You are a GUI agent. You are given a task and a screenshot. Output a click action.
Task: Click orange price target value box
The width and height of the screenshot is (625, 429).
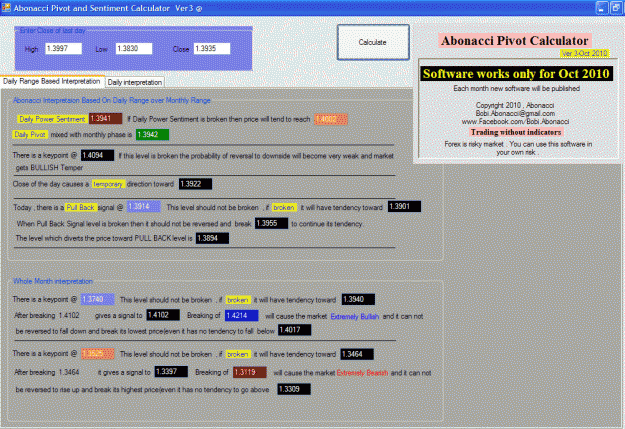click(x=331, y=119)
